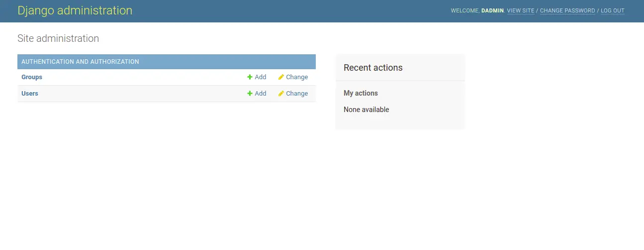
Task: Open the Users model link
Action: click(30, 94)
